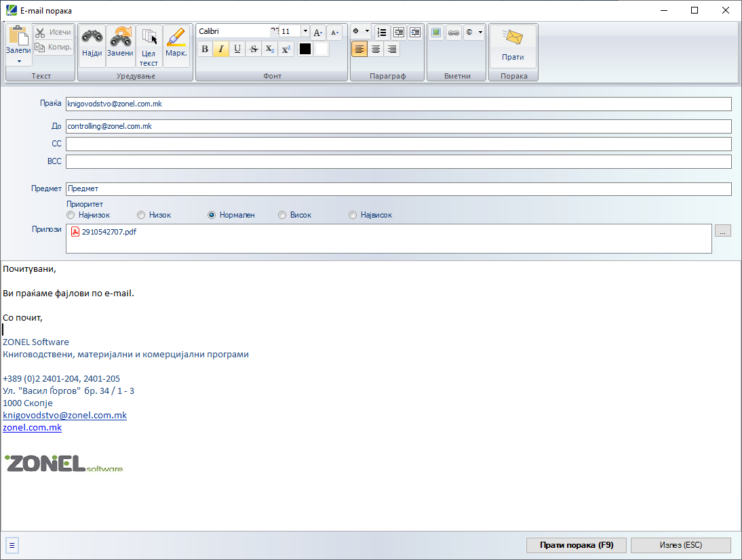The height and width of the screenshot is (560, 742).
Task: Insert a numbered list
Action: coord(382,32)
